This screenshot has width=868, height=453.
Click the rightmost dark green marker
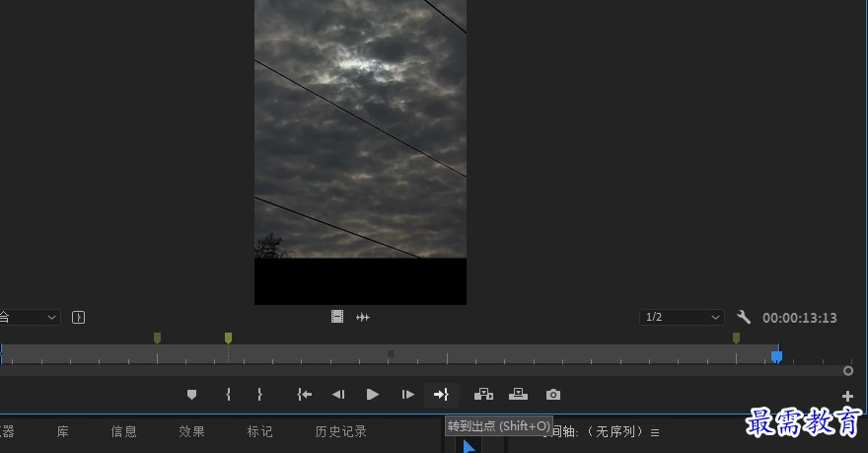736,338
